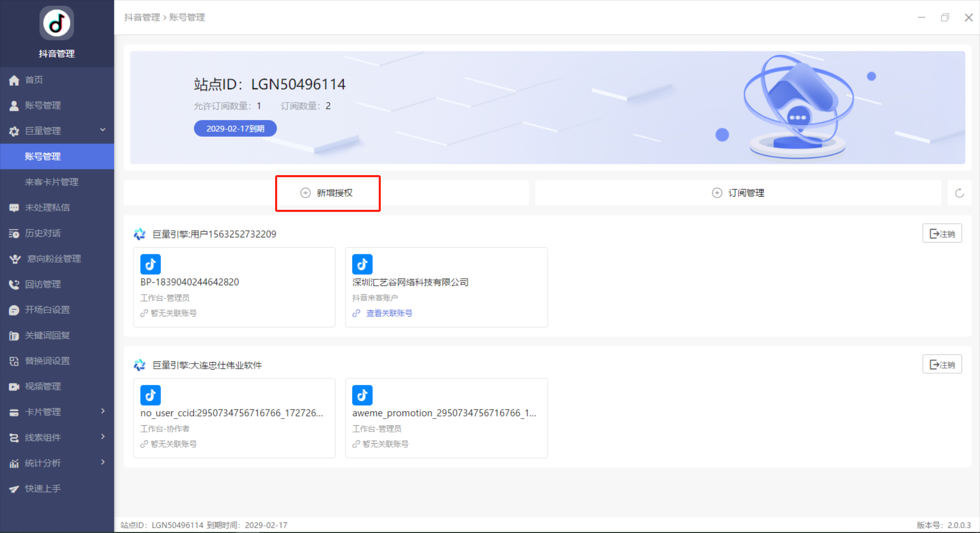Go to 未处理私信 in the sidebar

point(47,208)
